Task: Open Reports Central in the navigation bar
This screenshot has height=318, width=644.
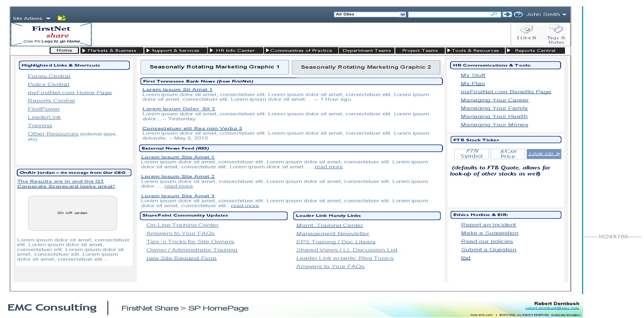Action: coord(535,50)
